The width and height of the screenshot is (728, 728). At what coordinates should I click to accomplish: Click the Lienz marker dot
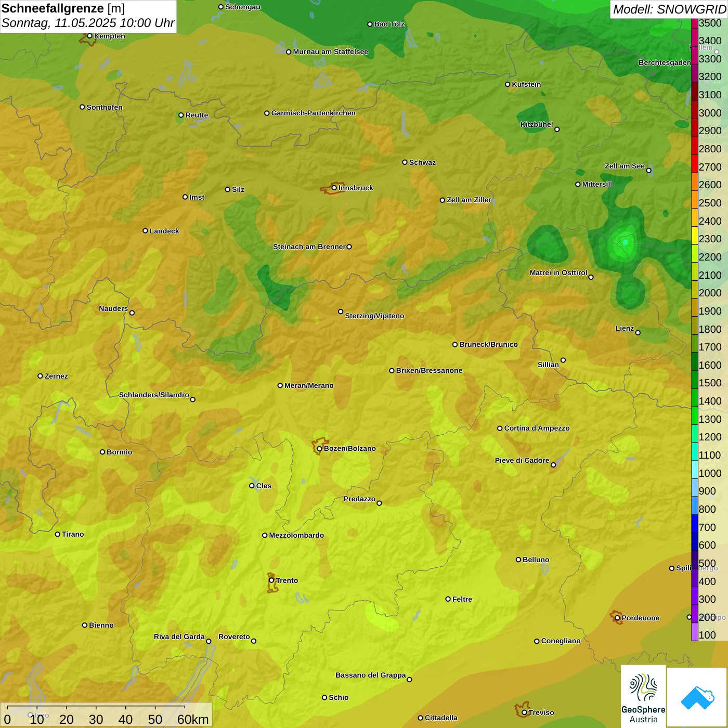pyautogui.click(x=638, y=333)
